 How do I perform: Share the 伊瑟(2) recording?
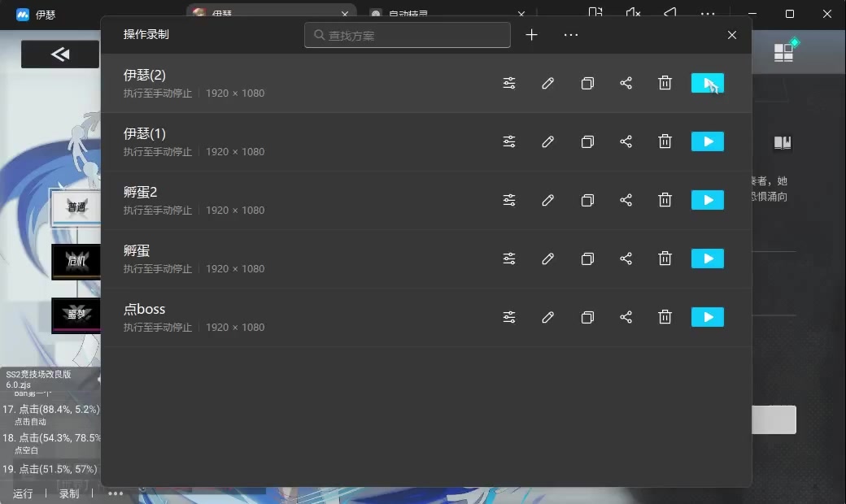click(x=626, y=83)
